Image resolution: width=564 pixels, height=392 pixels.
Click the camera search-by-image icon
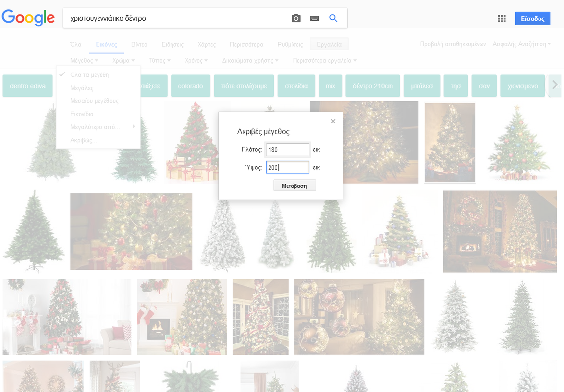coord(295,18)
